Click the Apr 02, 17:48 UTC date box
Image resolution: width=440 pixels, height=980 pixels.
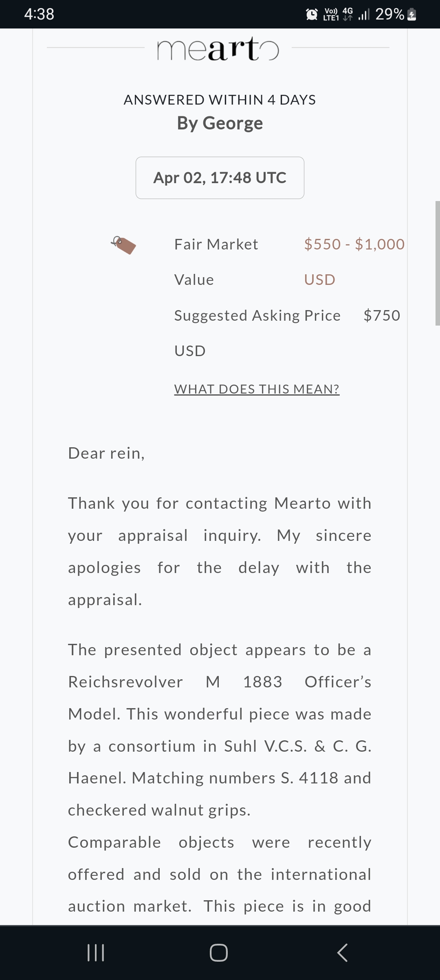click(220, 178)
